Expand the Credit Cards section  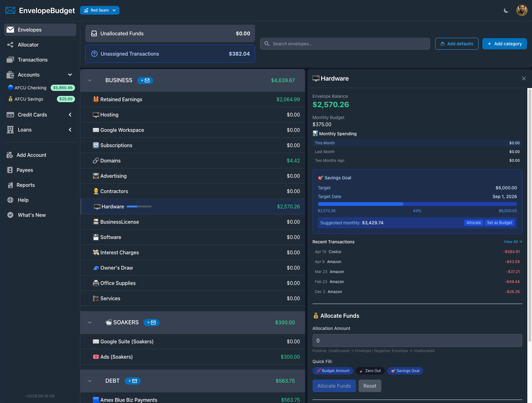[70, 115]
